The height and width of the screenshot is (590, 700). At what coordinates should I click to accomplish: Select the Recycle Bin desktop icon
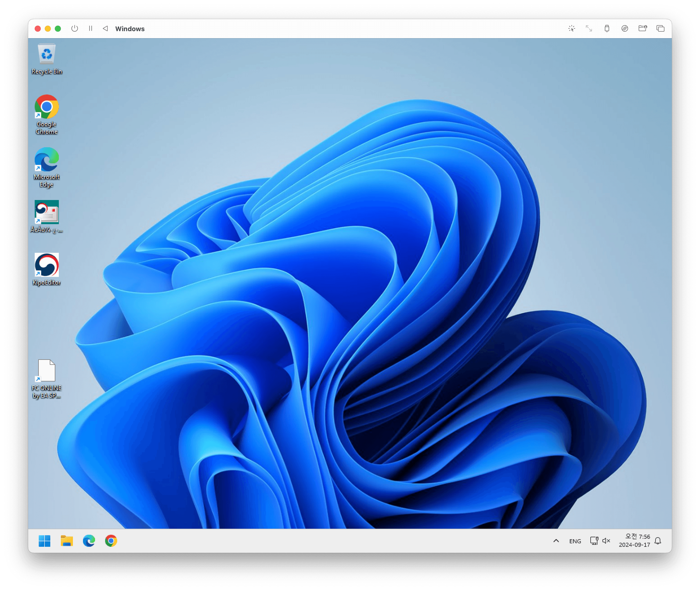(47, 59)
